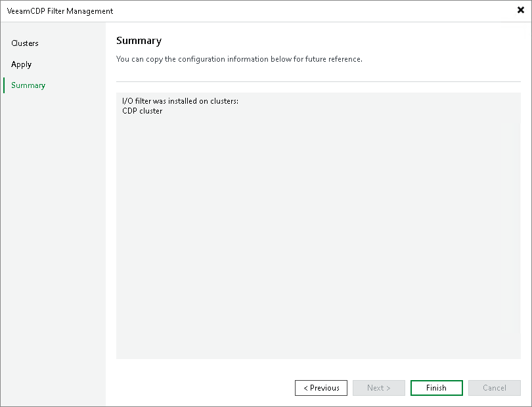Click the Finish button
Viewport: 532px width, 407px height.
tap(436, 388)
